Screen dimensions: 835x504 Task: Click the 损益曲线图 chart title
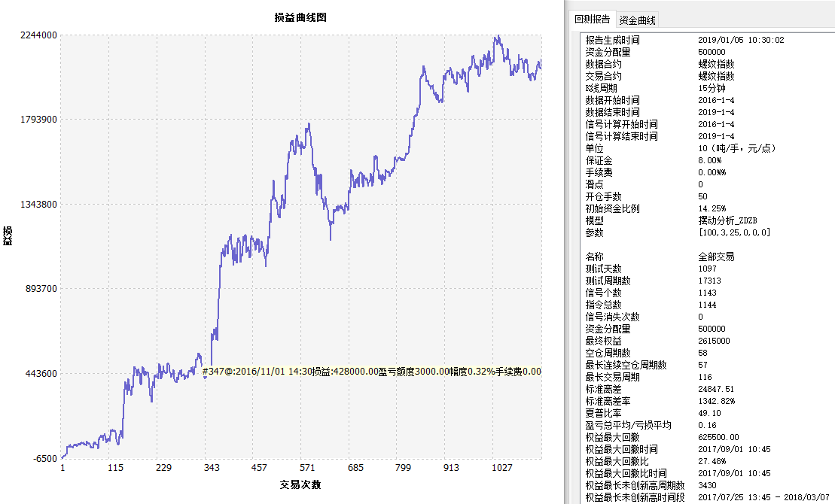[300, 17]
